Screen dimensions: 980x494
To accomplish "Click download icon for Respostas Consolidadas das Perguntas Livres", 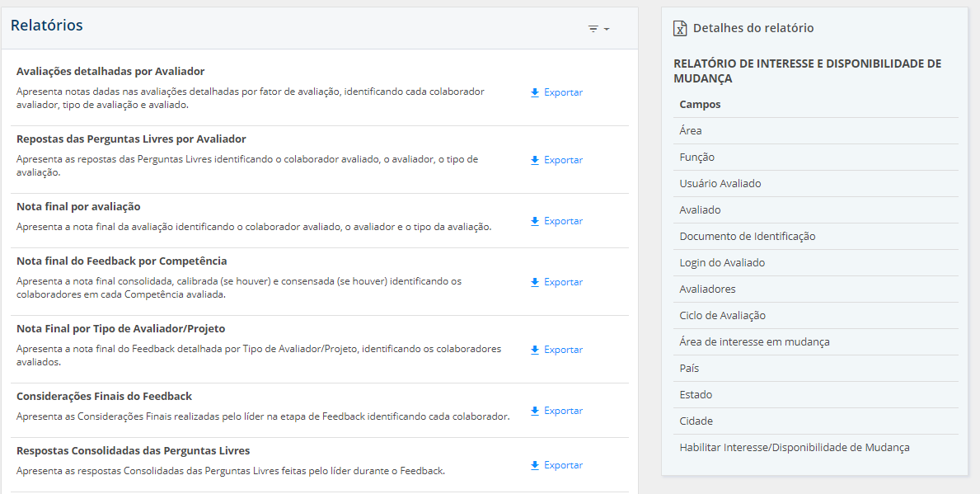I will click(535, 465).
